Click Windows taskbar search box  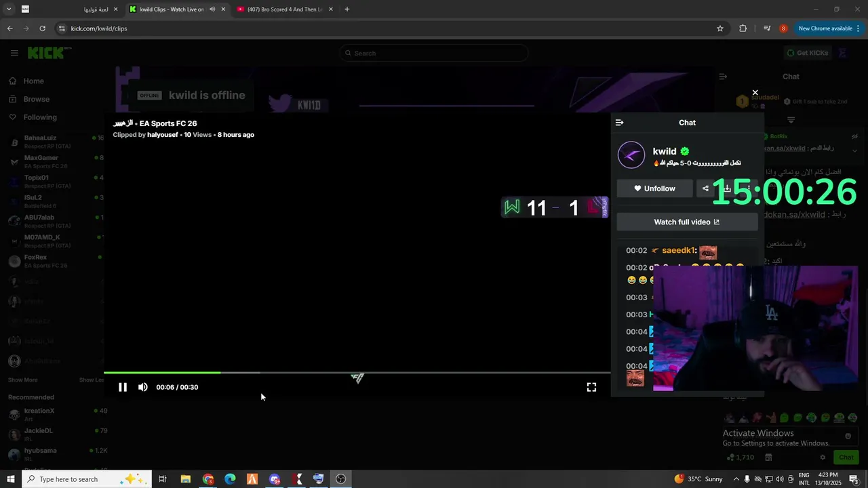click(87, 479)
